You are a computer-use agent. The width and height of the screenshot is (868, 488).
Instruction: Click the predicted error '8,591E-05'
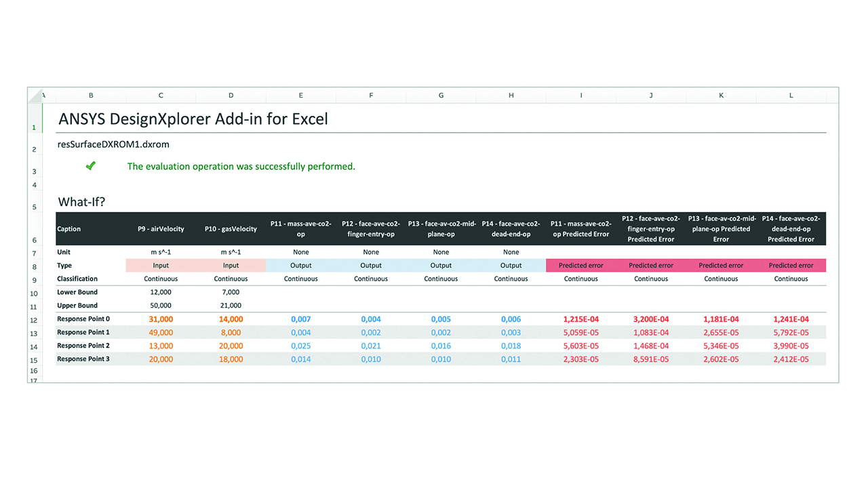pyautogui.click(x=651, y=359)
